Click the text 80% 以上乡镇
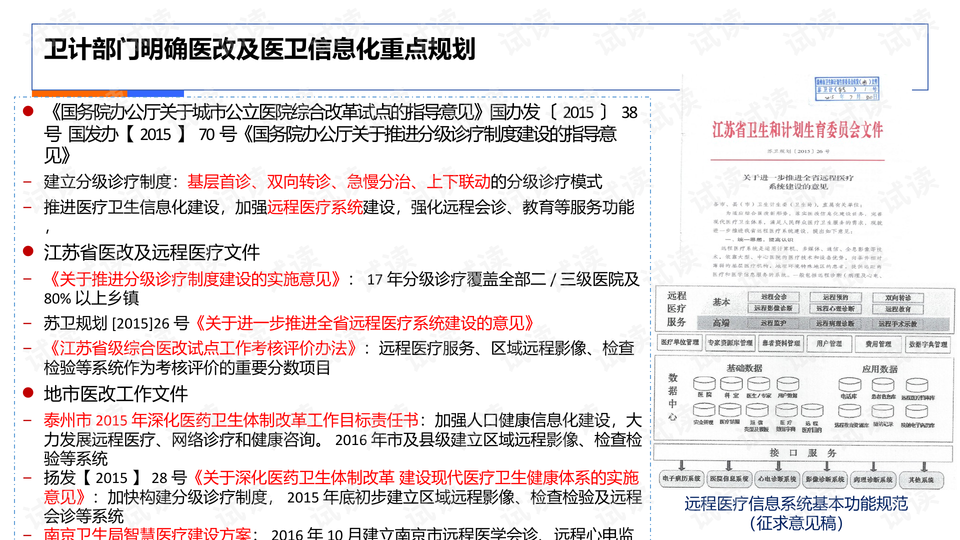960x540 pixels. click(91, 298)
